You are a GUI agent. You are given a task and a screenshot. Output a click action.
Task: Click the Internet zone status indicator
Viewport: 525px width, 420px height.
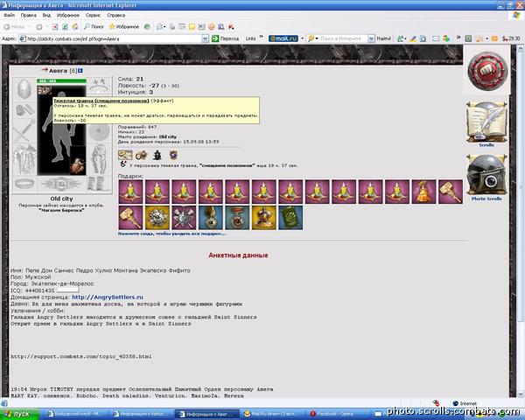coord(465,403)
